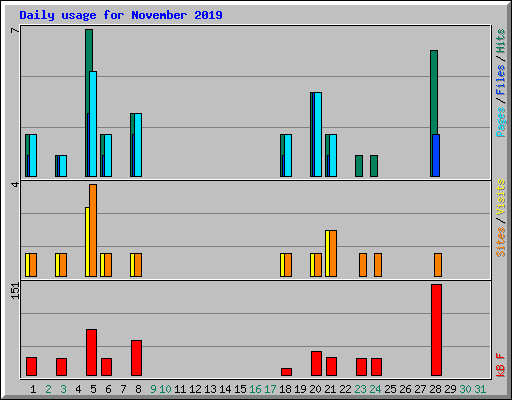Click the cyan pages bar for day 8
Image resolution: width=512 pixels, height=400 pixels.
(138, 145)
